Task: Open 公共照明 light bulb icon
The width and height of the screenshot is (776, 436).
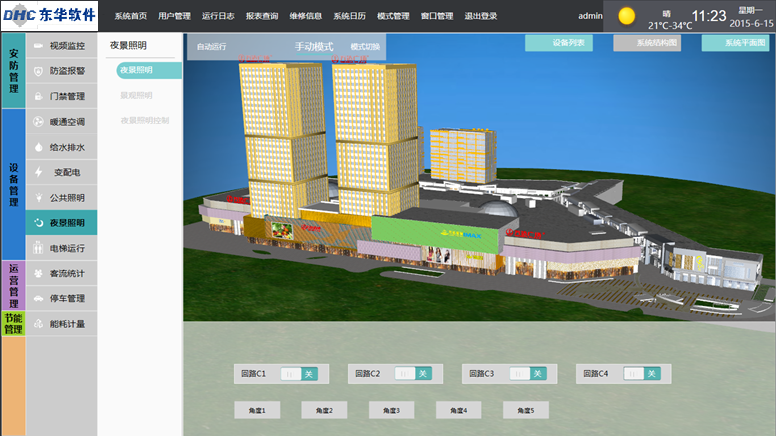Action: [x=38, y=198]
